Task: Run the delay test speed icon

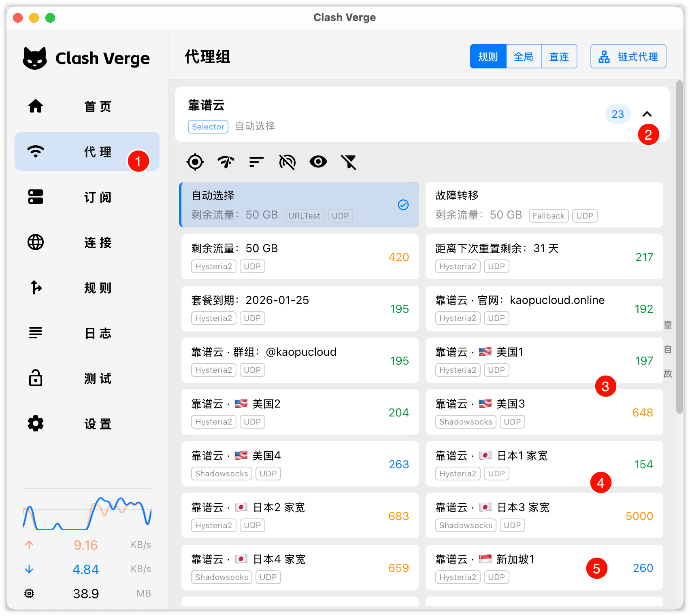Action: point(226,162)
